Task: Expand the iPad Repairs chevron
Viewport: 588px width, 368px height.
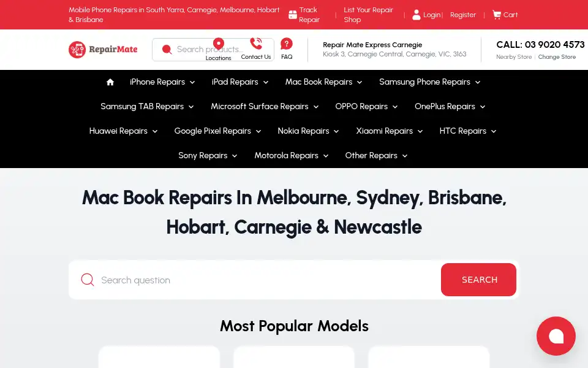Action: click(265, 82)
